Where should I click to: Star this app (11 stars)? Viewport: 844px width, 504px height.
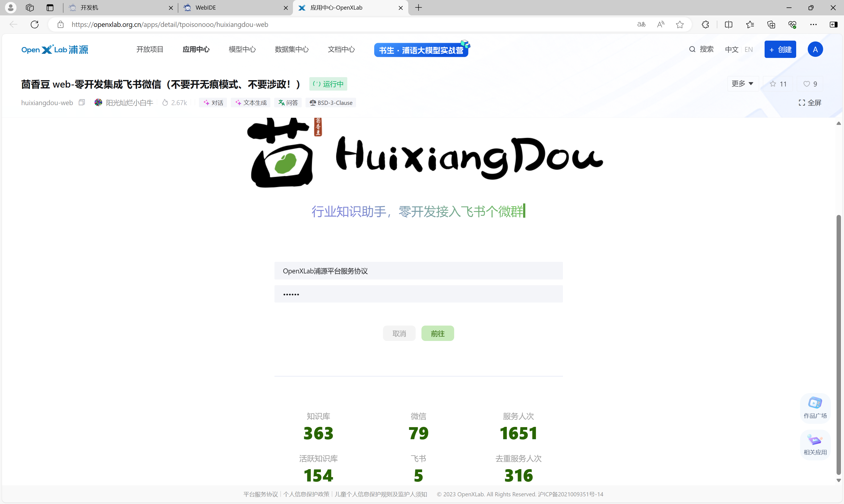(x=778, y=84)
